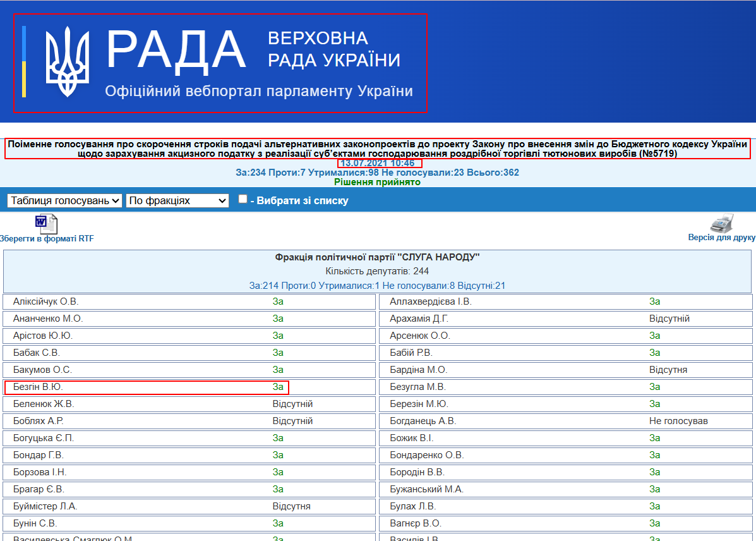Screen dimensions: 756x541
Task: Select deputy Бакумов О.С.
Action: pyautogui.click(x=42, y=370)
